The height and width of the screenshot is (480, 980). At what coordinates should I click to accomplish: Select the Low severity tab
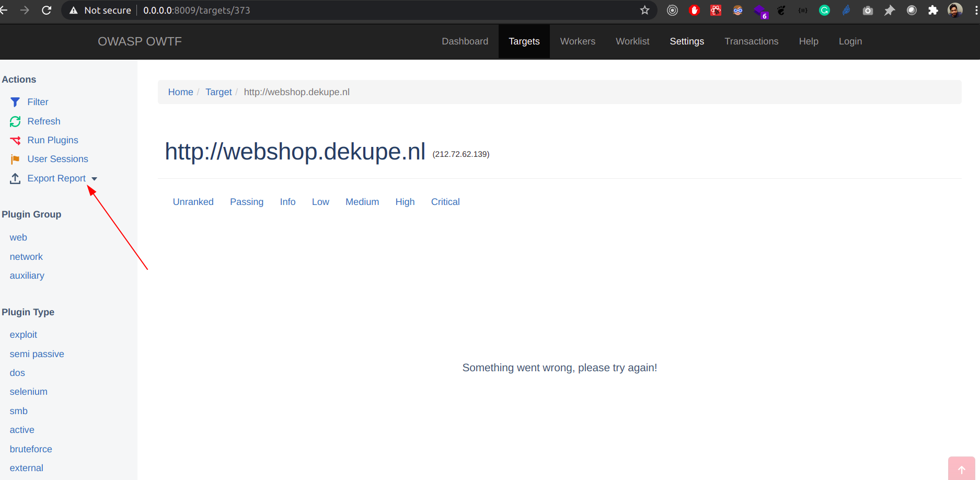tap(320, 202)
